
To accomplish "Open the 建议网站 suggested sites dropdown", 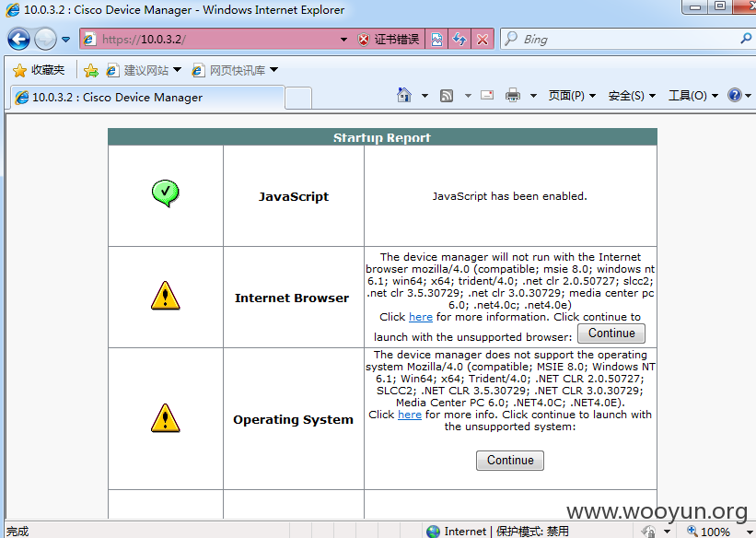I will [145, 70].
